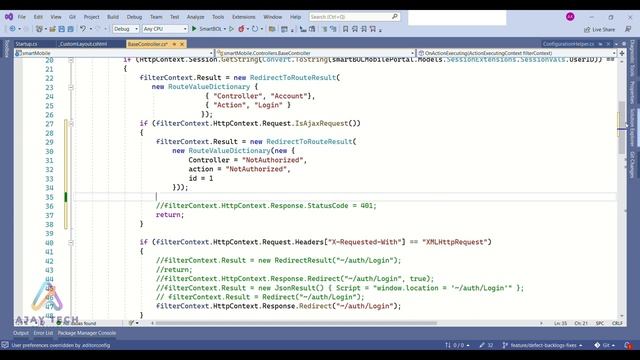Open the branch feature/defect-backlogs-fixes dropdown

point(542,345)
